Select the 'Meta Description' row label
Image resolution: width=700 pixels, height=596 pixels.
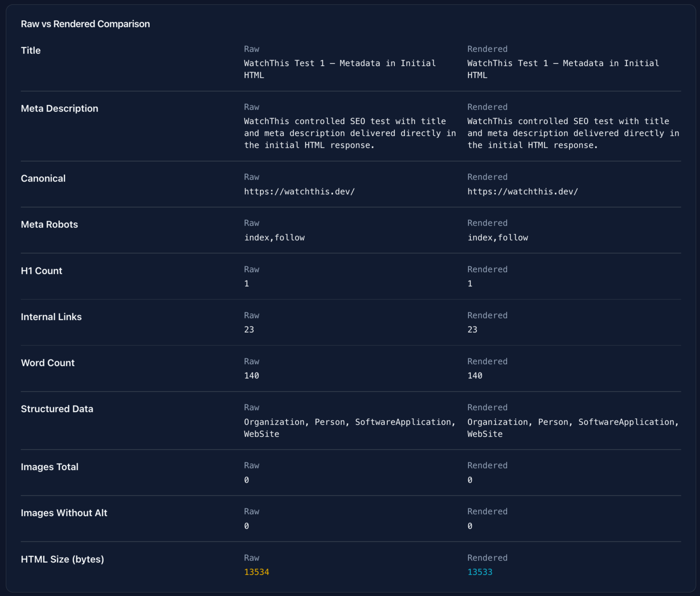(x=60, y=108)
